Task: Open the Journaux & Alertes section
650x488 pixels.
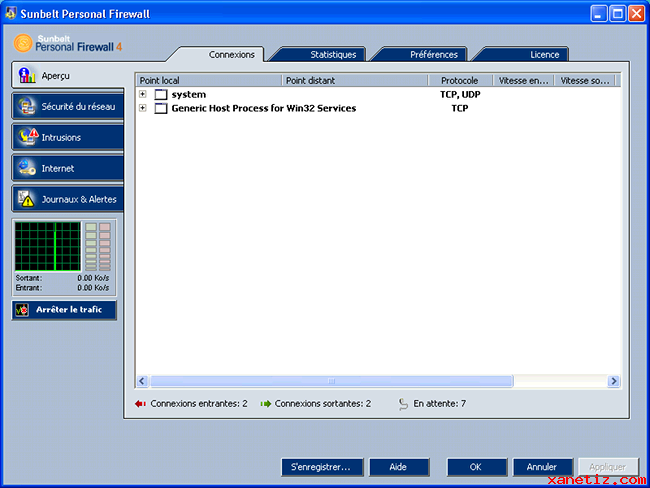Action: (x=68, y=199)
